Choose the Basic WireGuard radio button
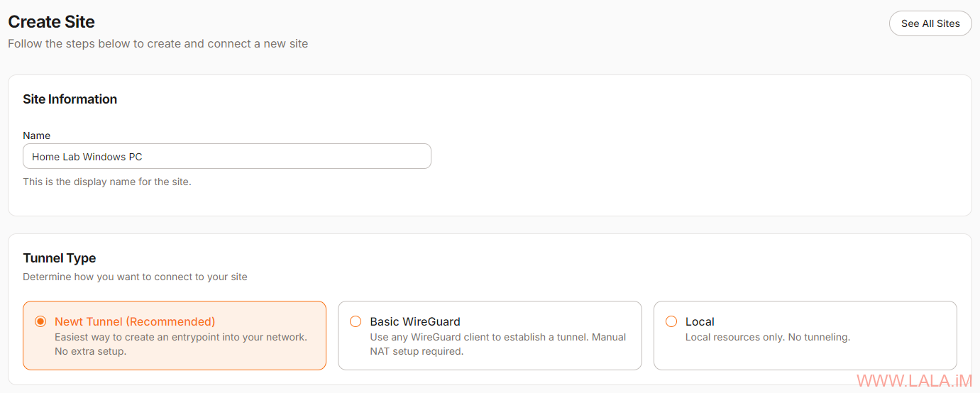980x393 pixels. [356, 321]
